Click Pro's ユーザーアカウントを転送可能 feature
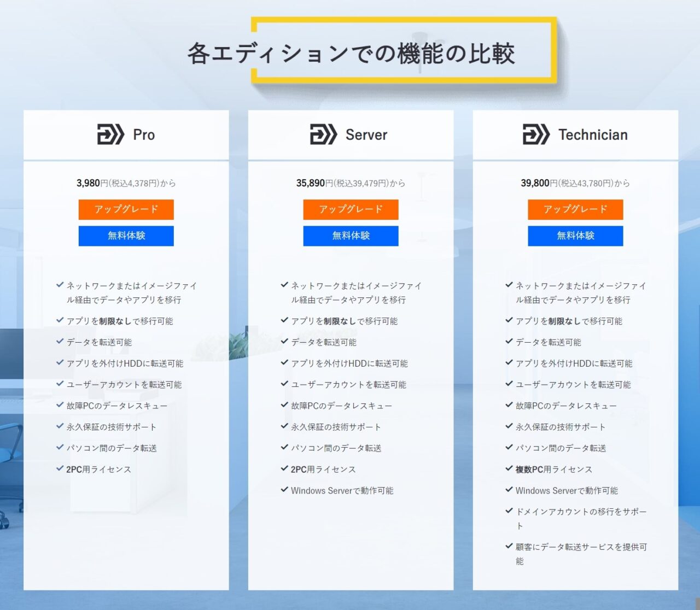The image size is (700, 610). 124,385
